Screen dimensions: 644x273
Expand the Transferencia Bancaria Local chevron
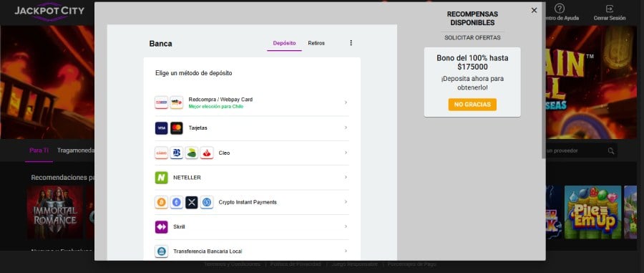click(x=346, y=251)
